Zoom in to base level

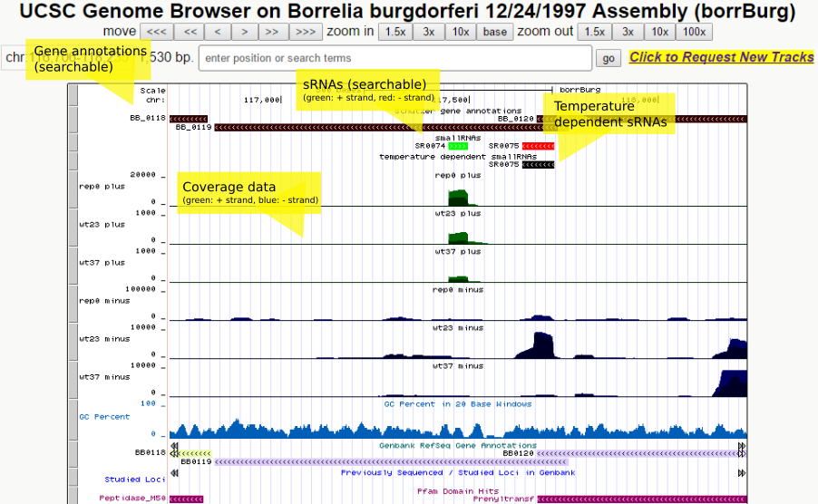pos(494,32)
